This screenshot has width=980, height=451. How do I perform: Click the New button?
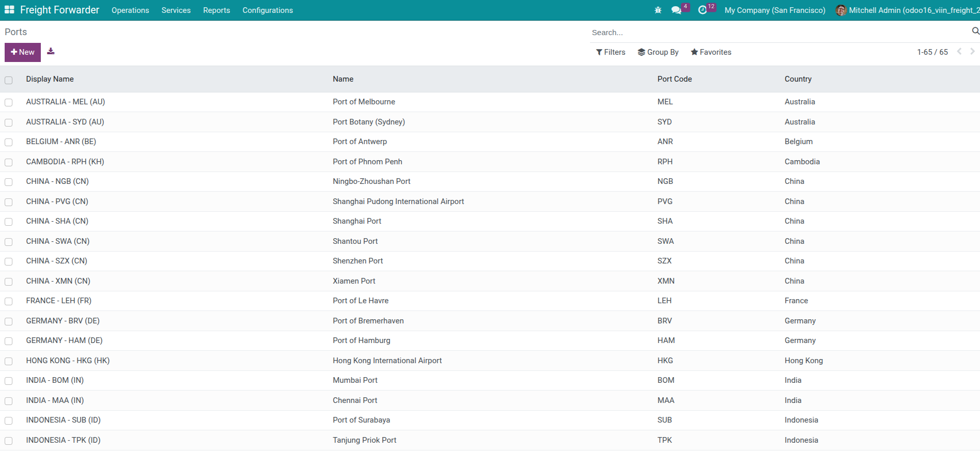(x=23, y=52)
